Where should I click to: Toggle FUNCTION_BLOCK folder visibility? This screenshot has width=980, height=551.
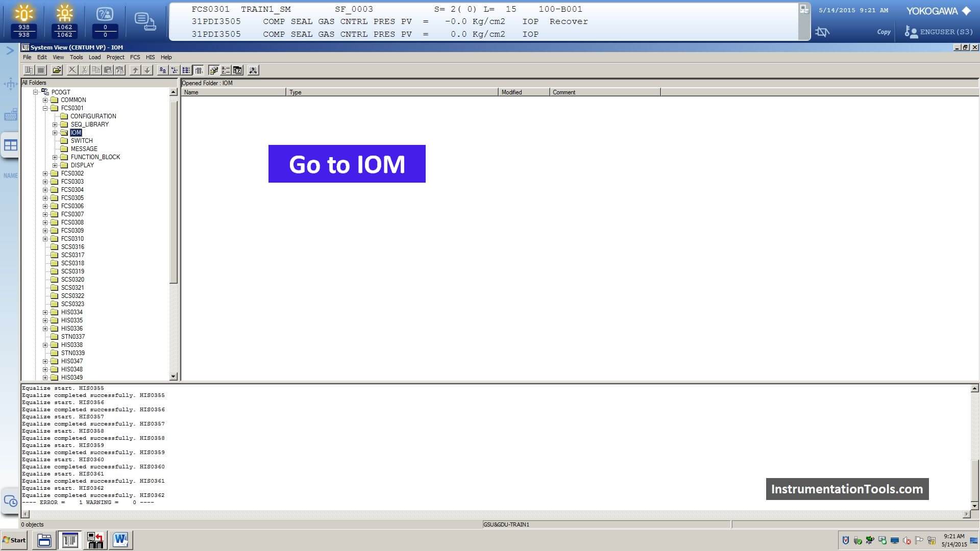56,157
